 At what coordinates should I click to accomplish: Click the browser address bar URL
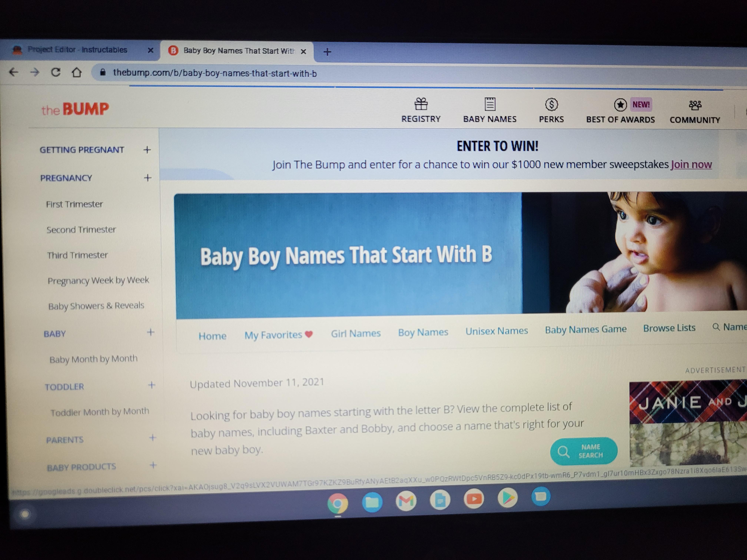coord(215,73)
